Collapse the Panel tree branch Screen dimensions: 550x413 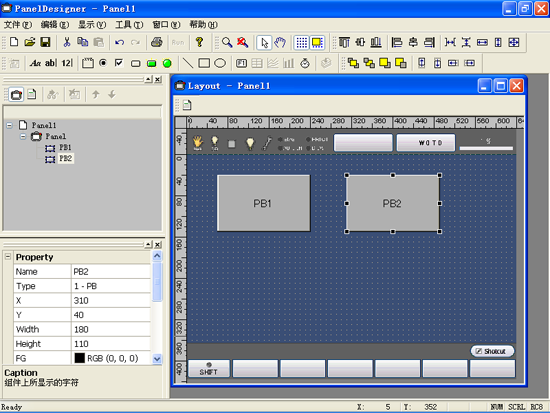click(23, 136)
